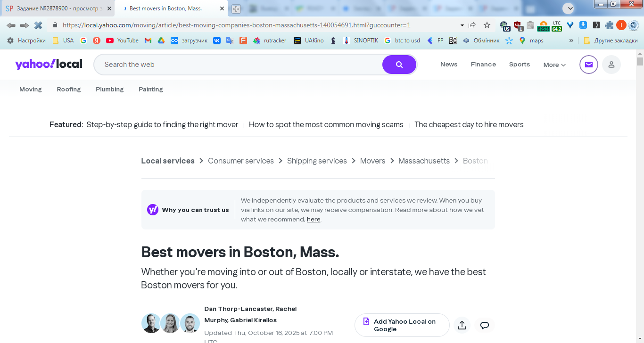
Task: Bookmark this page with the star icon
Action: (x=487, y=25)
